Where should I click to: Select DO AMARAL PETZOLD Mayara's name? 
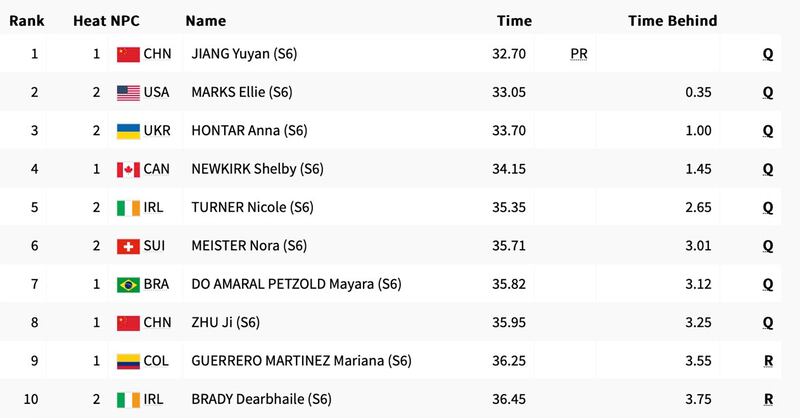pos(296,284)
